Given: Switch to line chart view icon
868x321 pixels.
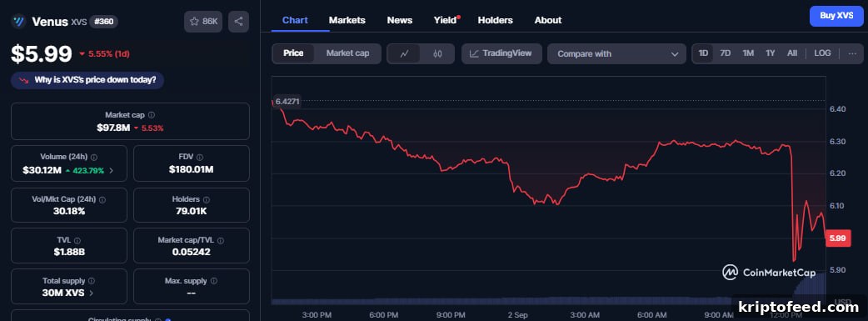Looking at the screenshot, I should coord(404,53).
